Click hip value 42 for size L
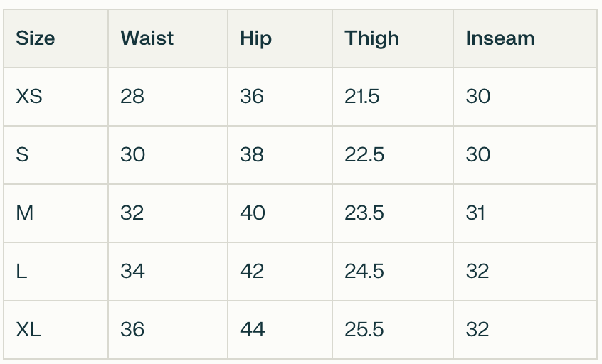Screen dimensions: 602x364 click(x=253, y=272)
